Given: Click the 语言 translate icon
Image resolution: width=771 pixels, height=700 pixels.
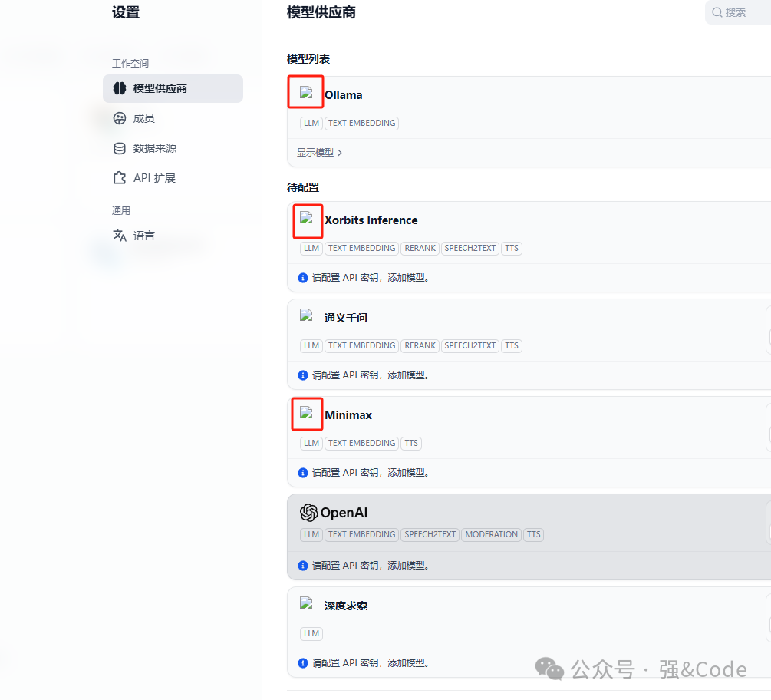Looking at the screenshot, I should tap(120, 236).
